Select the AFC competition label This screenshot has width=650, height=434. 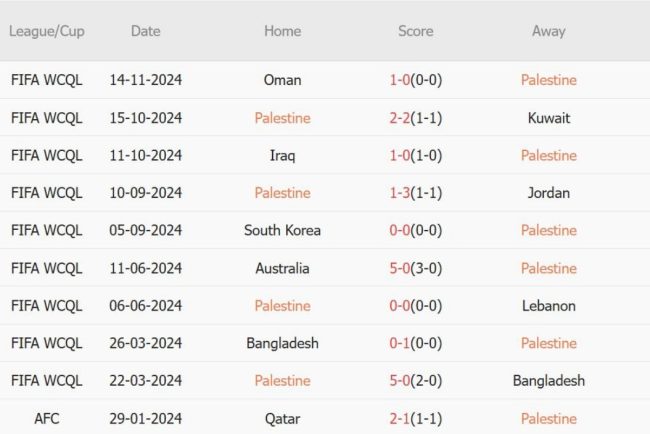(x=47, y=419)
